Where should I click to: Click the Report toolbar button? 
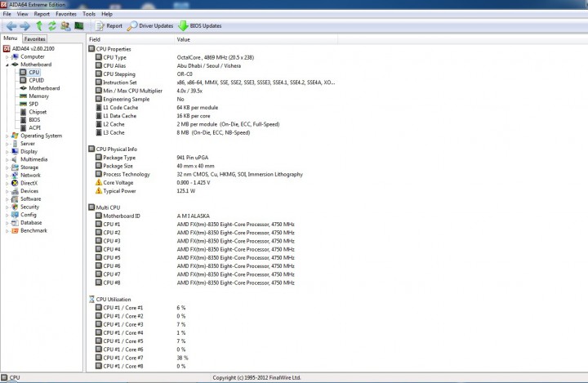(x=109, y=26)
